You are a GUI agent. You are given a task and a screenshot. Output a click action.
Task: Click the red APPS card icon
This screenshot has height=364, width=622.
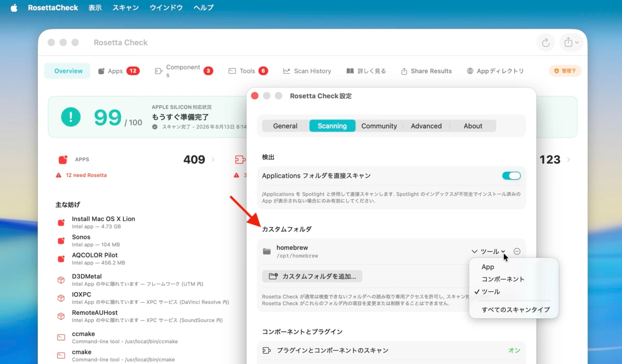63,159
